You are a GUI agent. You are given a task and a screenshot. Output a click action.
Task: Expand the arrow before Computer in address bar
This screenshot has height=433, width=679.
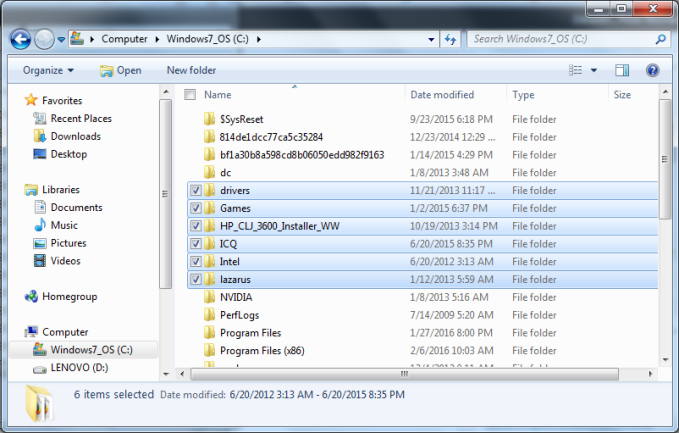[x=92, y=39]
